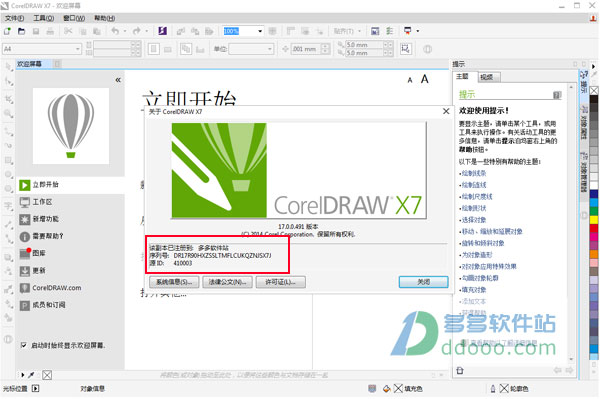This screenshot has height=399, width=600.
Task: Open the 窗口(W) menu
Action: click(74, 18)
